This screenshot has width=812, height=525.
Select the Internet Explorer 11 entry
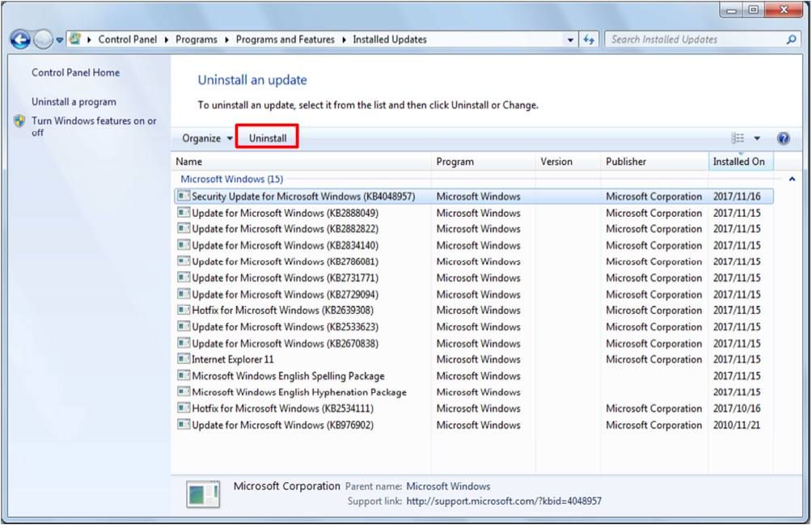(474, 359)
